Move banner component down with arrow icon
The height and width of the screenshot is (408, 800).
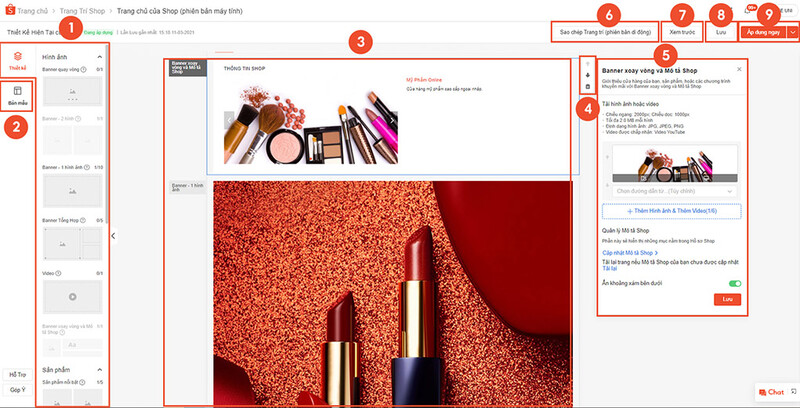click(x=588, y=74)
